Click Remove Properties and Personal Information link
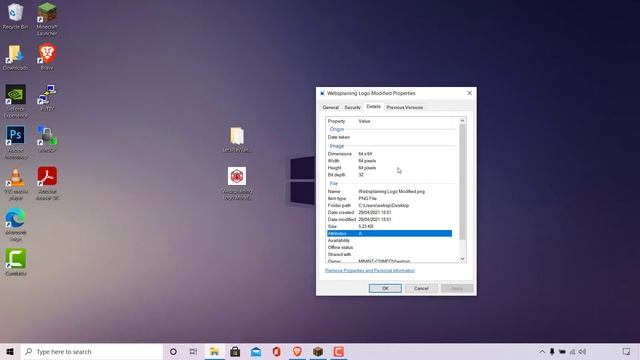The height and width of the screenshot is (360, 640). (x=370, y=270)
